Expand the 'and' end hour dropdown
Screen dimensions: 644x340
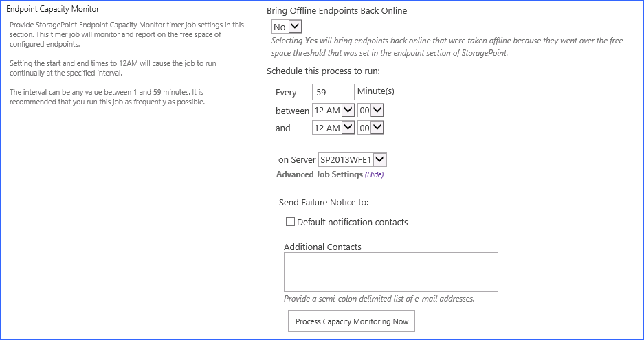pyautogui.click(x=333, y=128)
